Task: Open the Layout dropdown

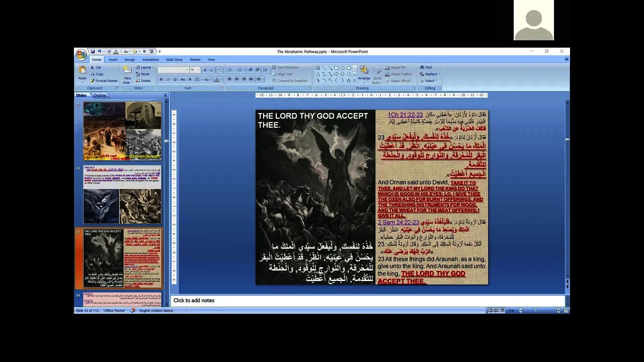Action: click(x=145, y=67)
